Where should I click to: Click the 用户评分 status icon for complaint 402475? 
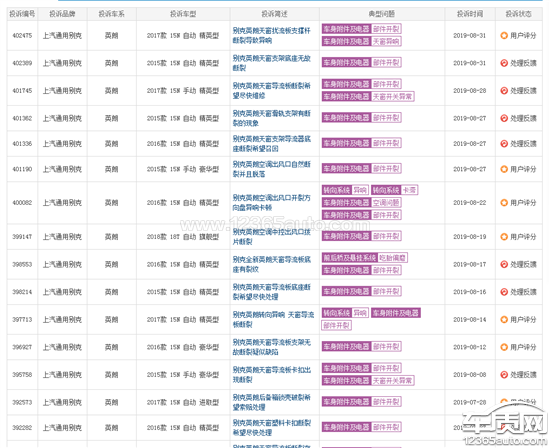click(x=504, y=35)
